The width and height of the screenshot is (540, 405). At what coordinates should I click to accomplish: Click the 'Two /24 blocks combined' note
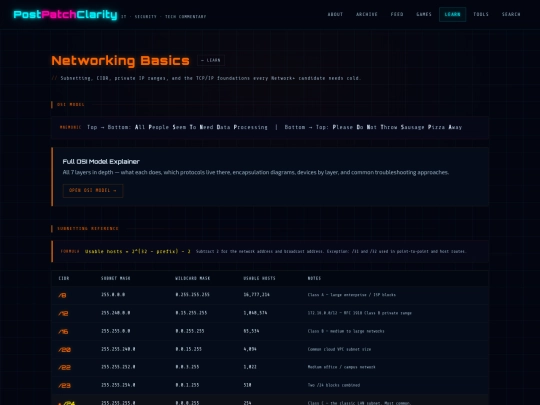point(334,385)
